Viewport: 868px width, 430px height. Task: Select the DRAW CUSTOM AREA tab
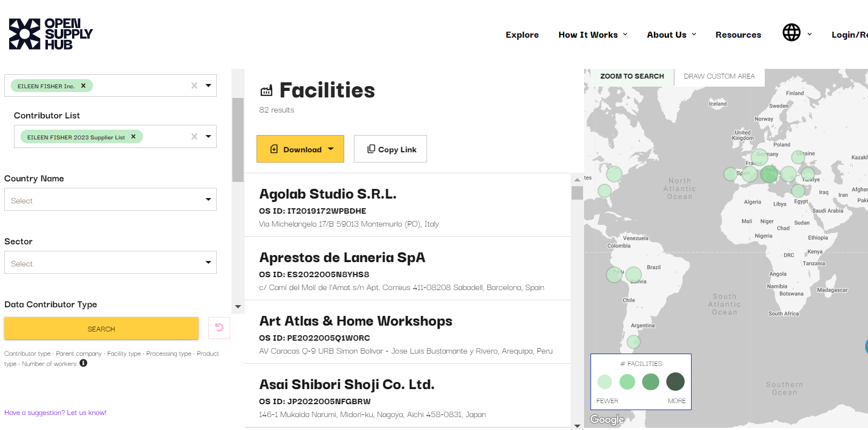pos(719,76)
